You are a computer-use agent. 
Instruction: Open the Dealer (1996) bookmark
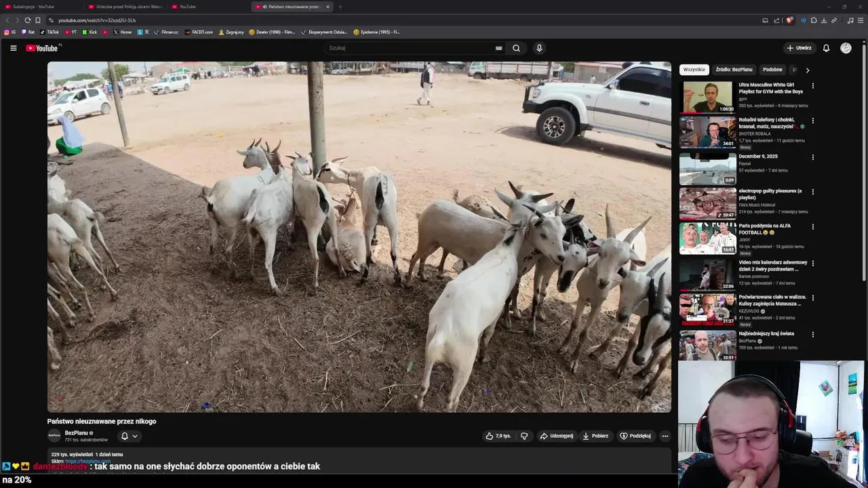point(272,32)
